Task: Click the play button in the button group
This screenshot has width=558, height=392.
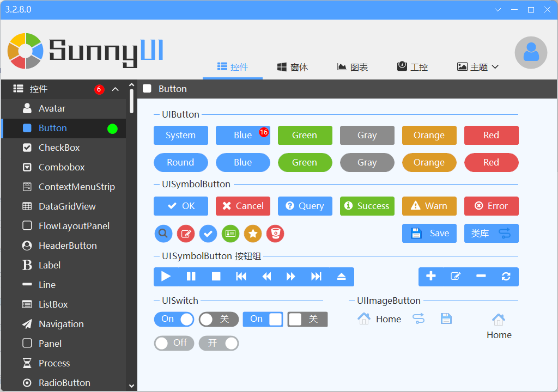Action: tap(166, 277)
